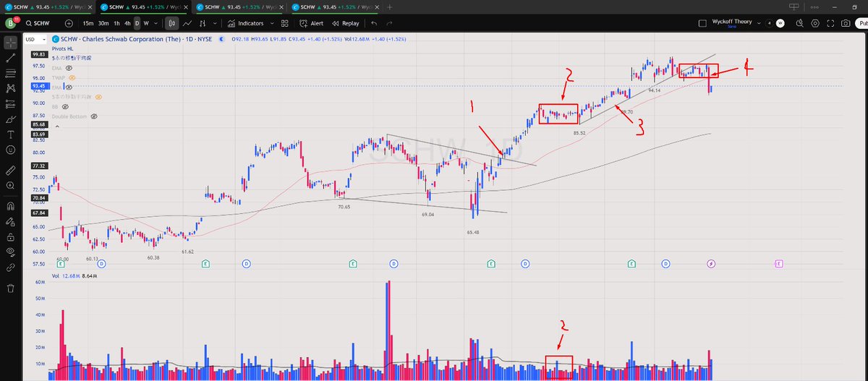Select the D daily timeframe
The height and width of the screenshot is (381, 868).
[x=137, y=23]
